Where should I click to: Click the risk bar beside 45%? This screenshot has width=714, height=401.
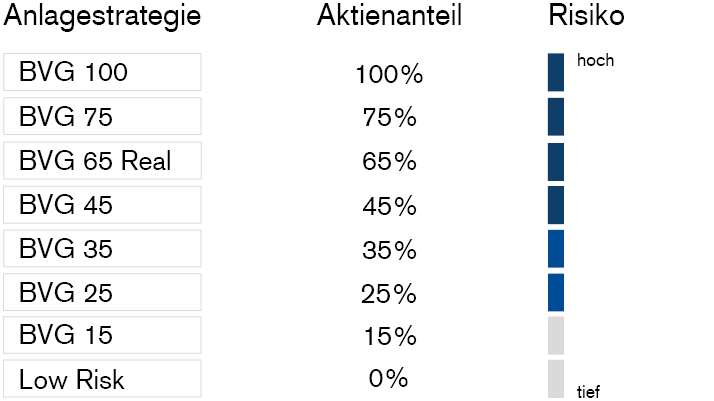[556, 204]
